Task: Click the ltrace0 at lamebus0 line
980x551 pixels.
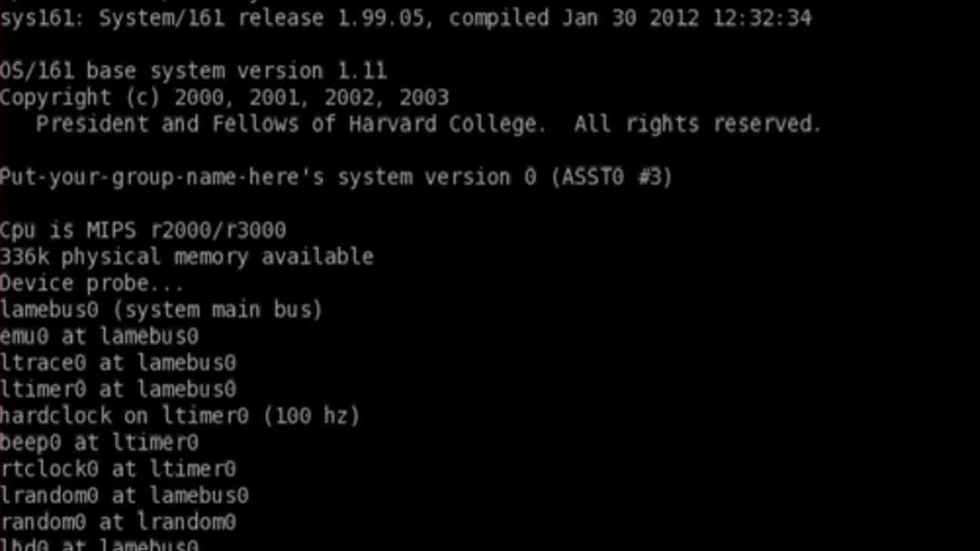Action: pyautogui.click(x=118, y=363)
